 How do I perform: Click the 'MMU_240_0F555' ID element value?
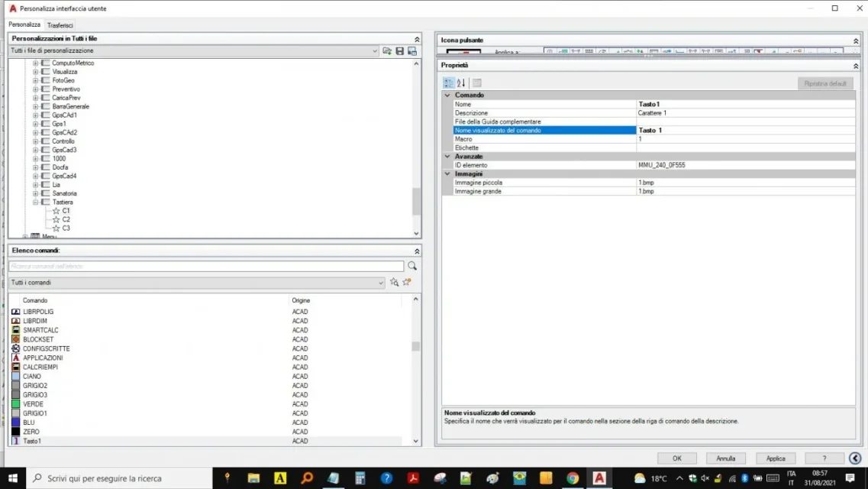coord(662,165)
